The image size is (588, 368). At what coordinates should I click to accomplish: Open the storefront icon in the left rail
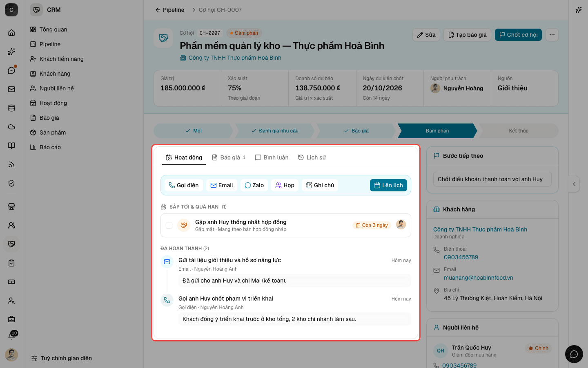click(11, 206)
